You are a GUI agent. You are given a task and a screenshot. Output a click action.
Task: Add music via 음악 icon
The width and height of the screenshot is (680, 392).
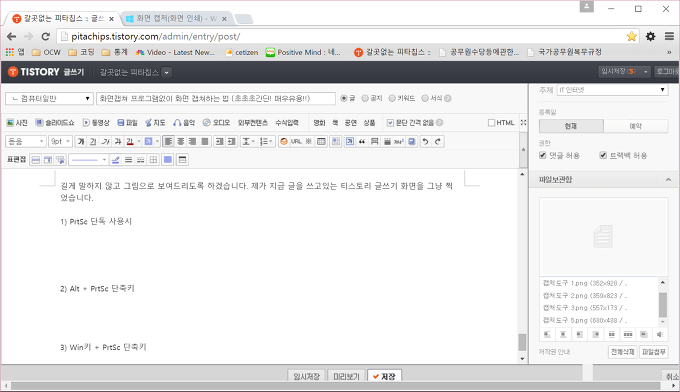[x=184, y=123]
